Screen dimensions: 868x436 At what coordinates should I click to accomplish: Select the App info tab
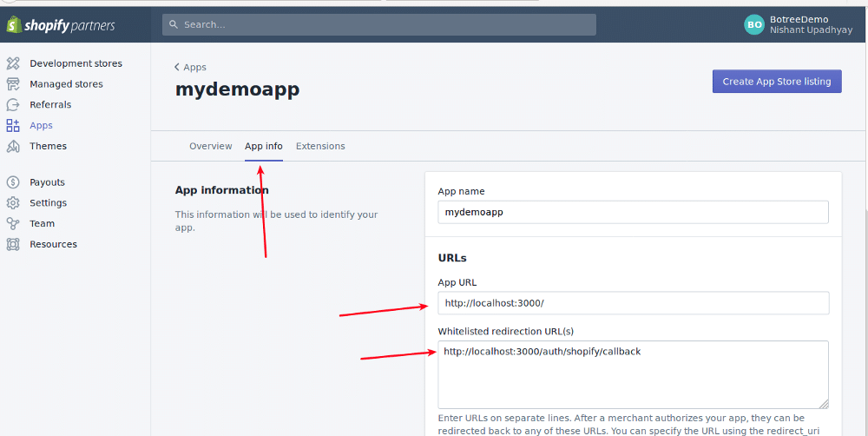point(264,146)
